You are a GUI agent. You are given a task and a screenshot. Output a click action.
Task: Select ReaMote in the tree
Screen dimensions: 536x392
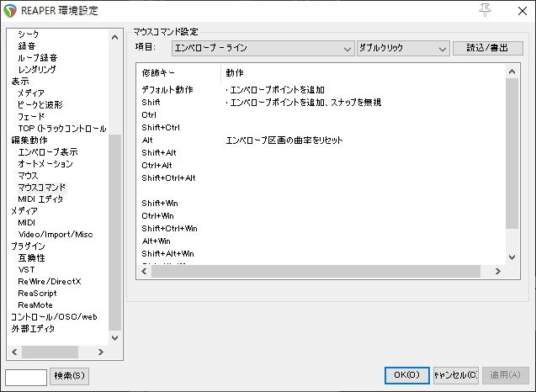click(x=35, y=305)
